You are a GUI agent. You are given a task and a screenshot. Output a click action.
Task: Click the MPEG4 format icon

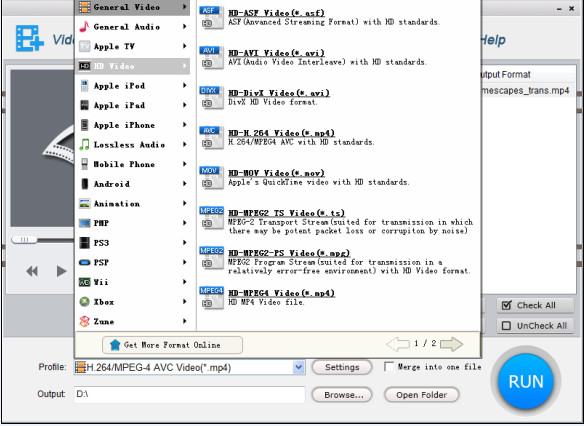click(212, 298)
